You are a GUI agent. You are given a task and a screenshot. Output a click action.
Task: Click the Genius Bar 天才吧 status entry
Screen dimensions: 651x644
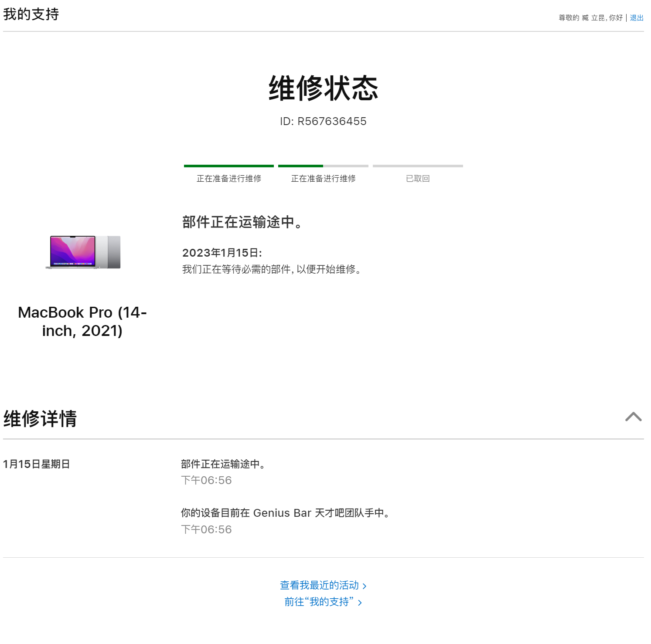(285, 513)
